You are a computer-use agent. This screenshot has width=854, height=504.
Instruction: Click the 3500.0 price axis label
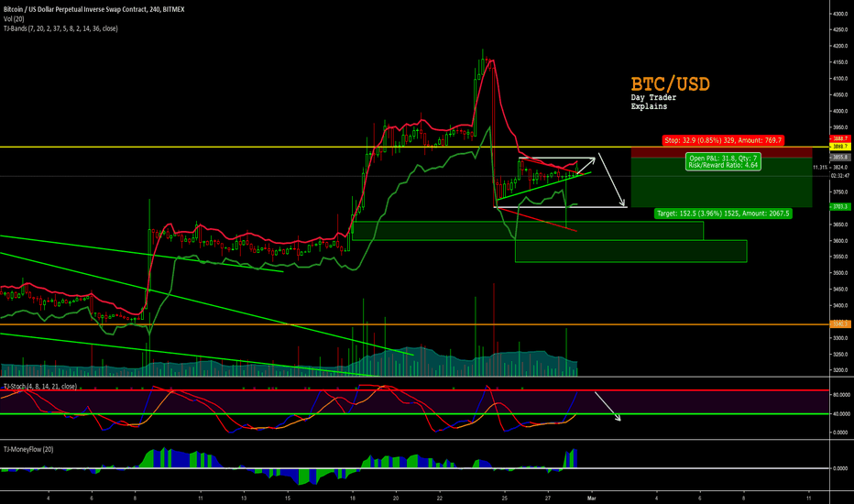tap(840, 273)
